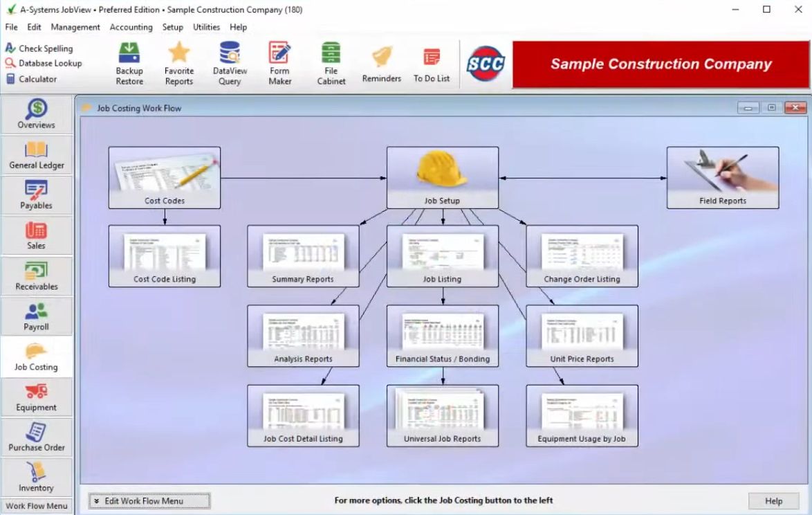Restore the Job Costing Work Flow window
The height and width of the screenshot is (515, 812).
click(x=772, y=108)
